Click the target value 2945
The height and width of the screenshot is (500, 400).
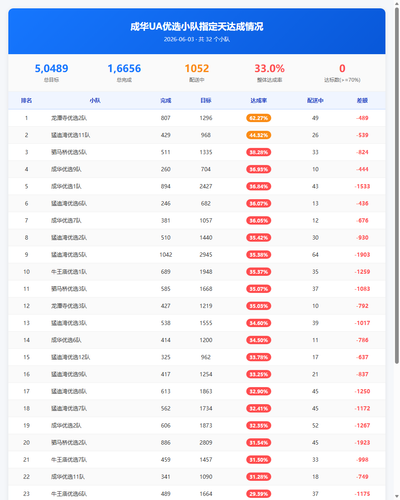(206, 255)
